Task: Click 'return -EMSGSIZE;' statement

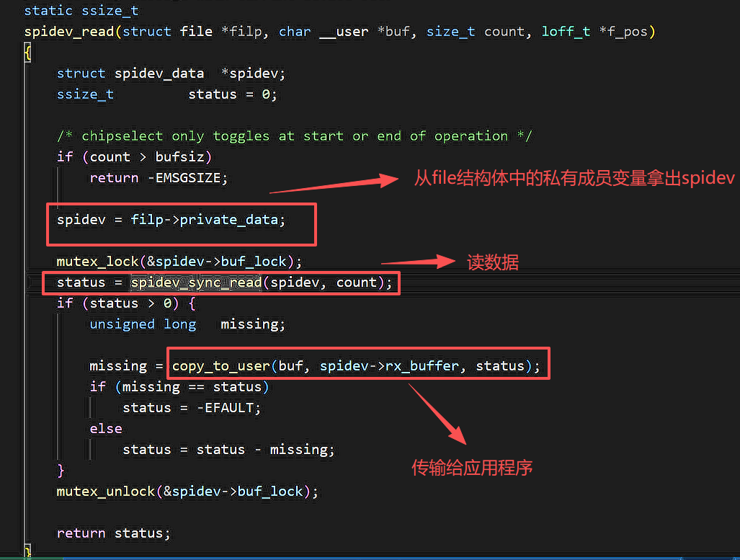Action: coord(159,178)
